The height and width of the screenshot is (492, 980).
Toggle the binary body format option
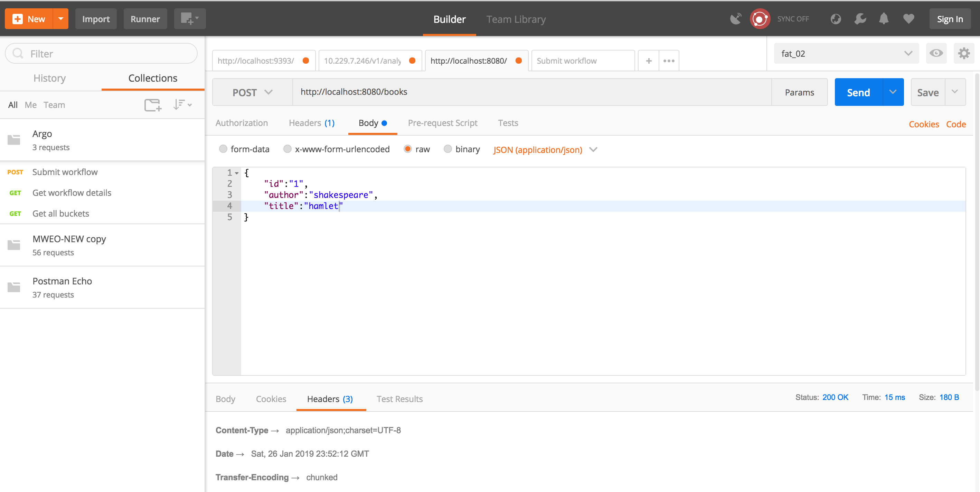pos(447,149)
